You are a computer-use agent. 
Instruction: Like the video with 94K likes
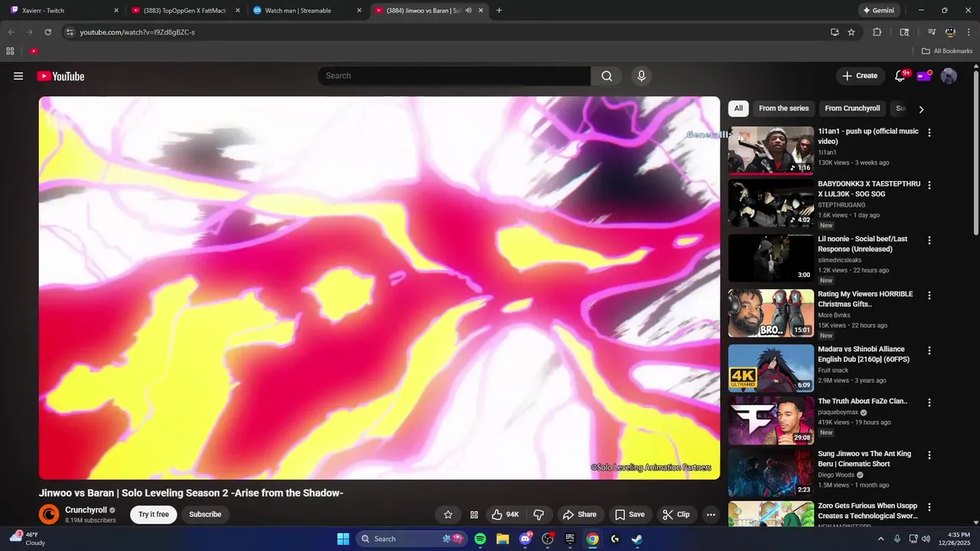pyautogui.click(x=505, y=514)
